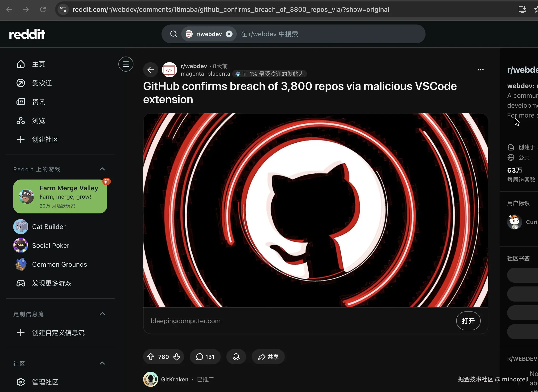Reload the page with the browser refresh icon
Screen dimensions: 538x392
click(x=43, y=9)
